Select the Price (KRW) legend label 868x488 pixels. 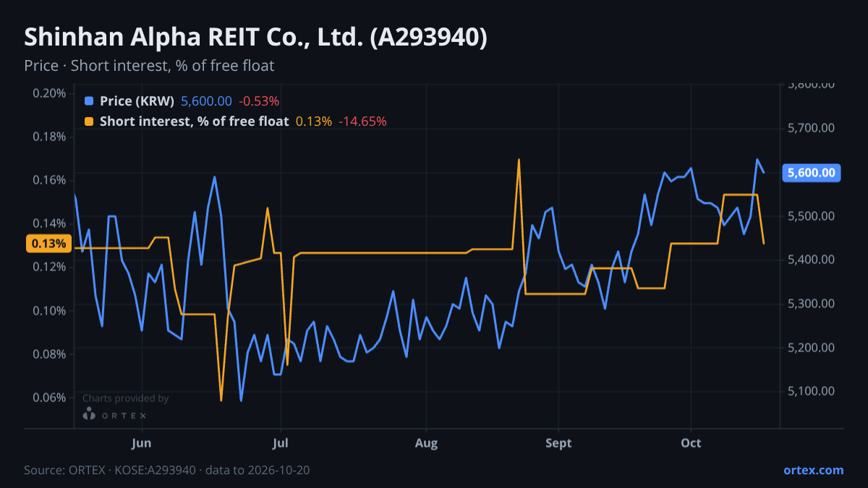[x=137, y=101]
